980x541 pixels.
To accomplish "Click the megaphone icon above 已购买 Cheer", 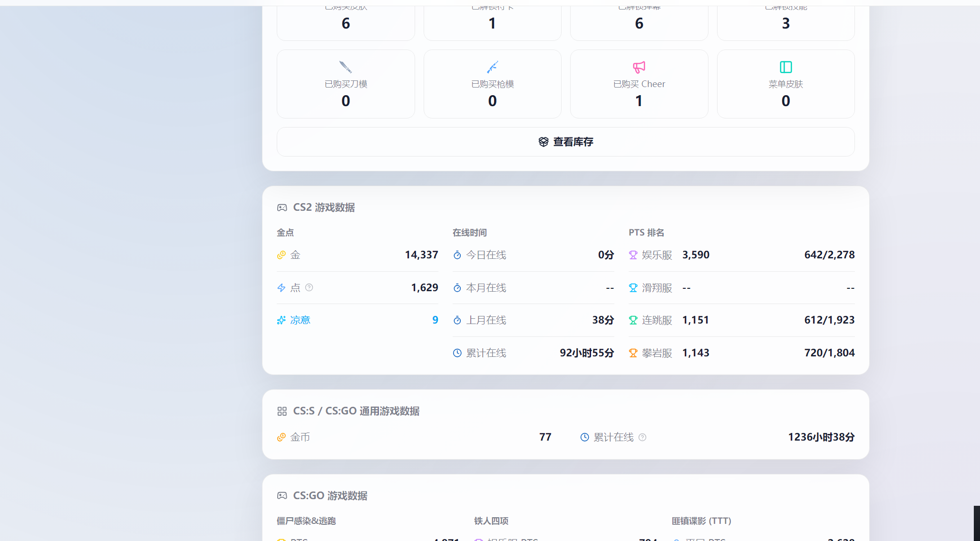I will coord(639,67).
